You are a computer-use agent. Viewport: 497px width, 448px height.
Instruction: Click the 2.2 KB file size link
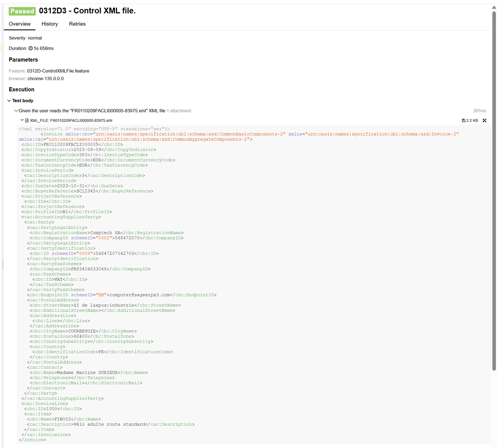[472, 121]
